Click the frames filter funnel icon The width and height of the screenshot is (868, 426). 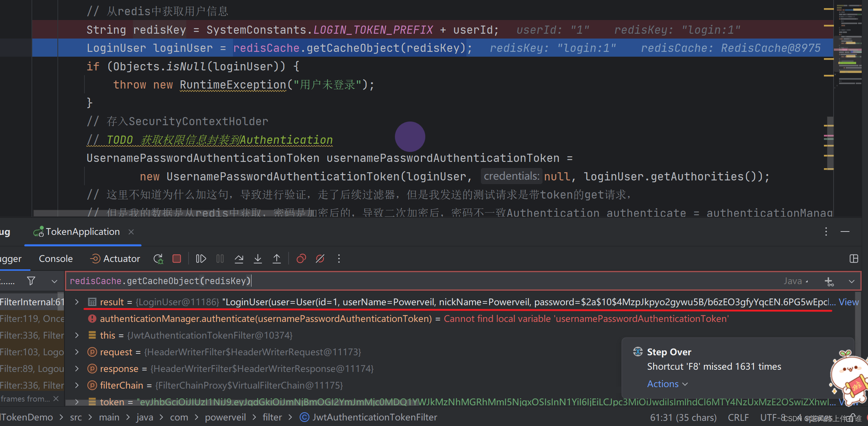31,281
